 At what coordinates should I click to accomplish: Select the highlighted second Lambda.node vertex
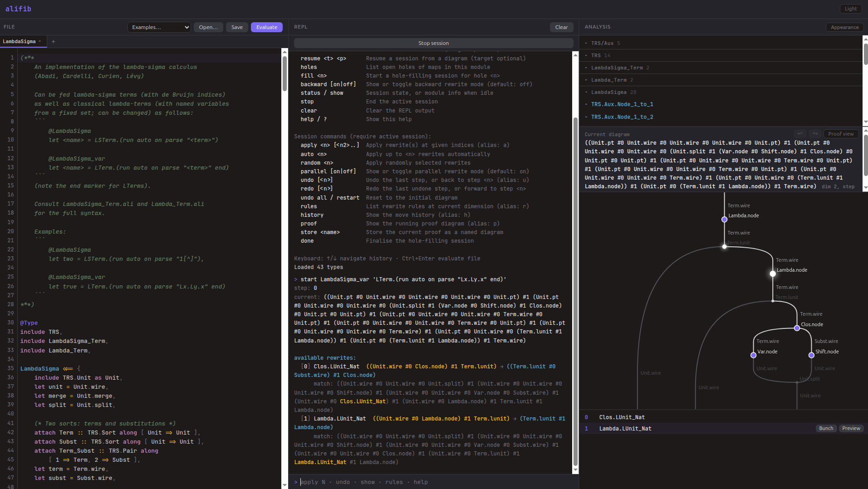click(773, 274)
